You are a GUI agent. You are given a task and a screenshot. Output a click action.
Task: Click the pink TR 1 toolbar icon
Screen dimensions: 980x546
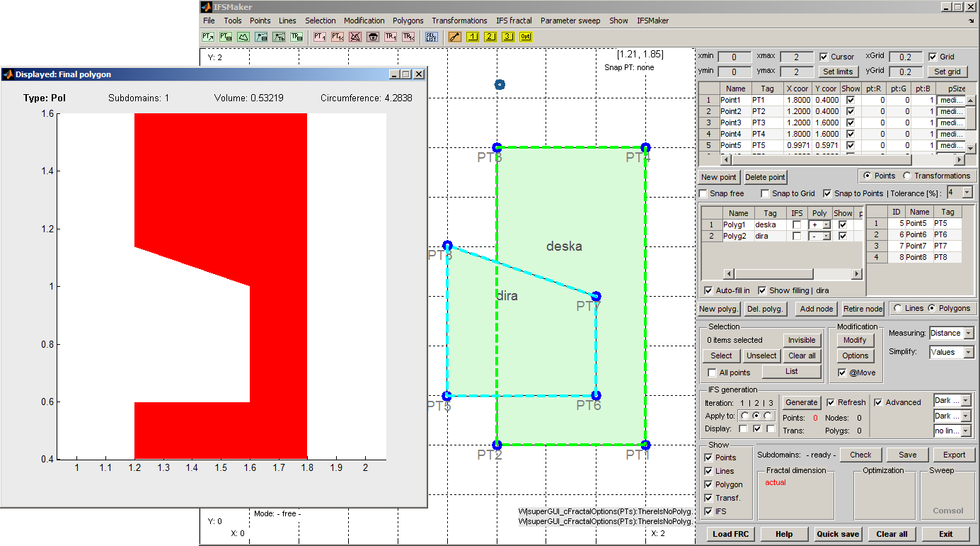[x=391, y=36]
